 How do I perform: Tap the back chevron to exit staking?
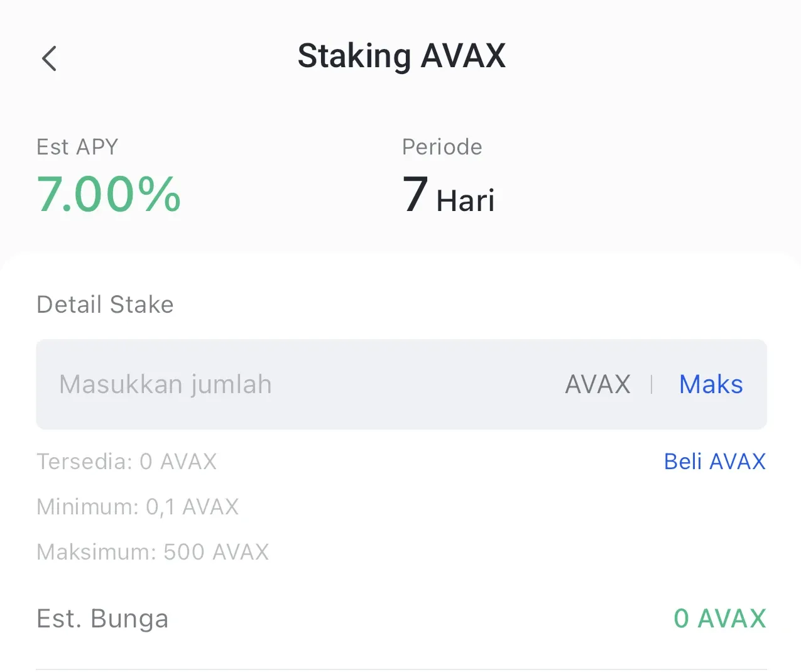[49, 58]
